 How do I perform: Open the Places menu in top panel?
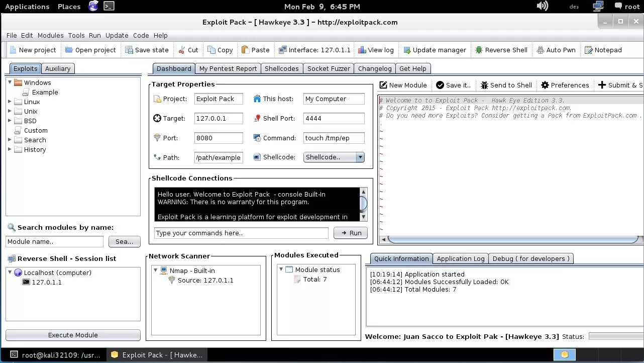click(69, 7)
